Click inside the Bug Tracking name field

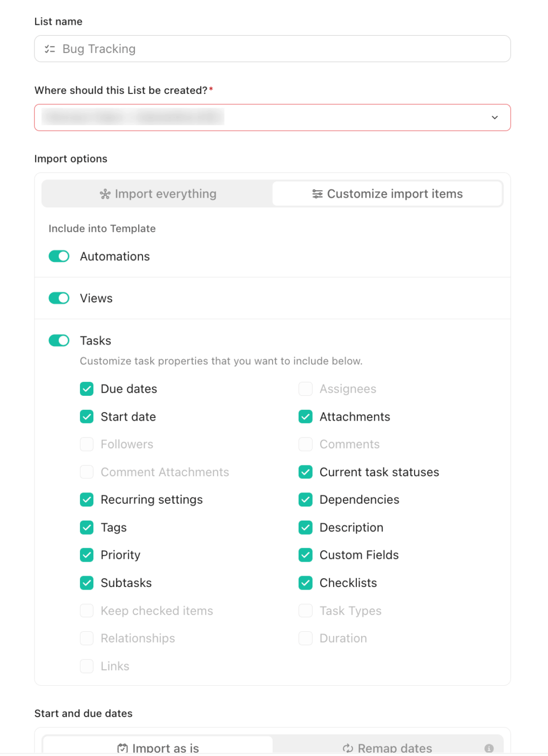(x=270, y=49)
